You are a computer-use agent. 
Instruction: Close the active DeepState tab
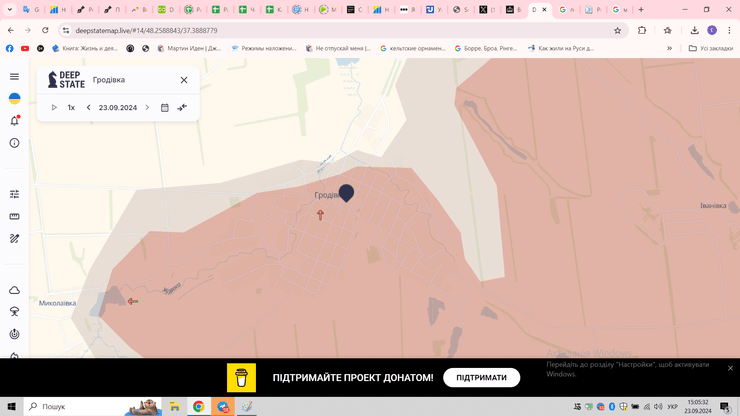(x=544, y=9)
